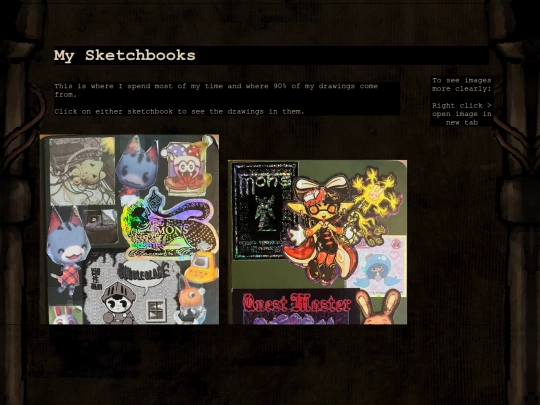Click the "Right click > open image in new tab" hint
Screen dimensions: 540x405
tap(461, 114)
